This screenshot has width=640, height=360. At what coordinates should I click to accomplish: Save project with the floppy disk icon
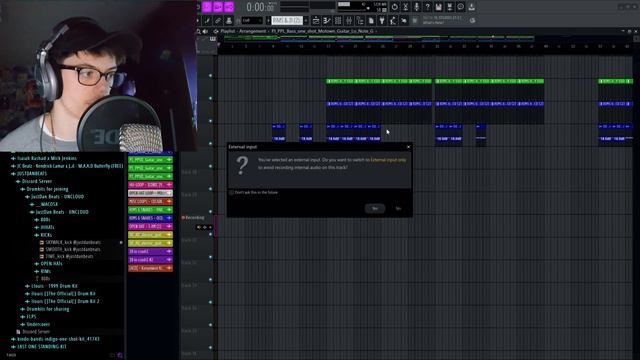[438, 7]
